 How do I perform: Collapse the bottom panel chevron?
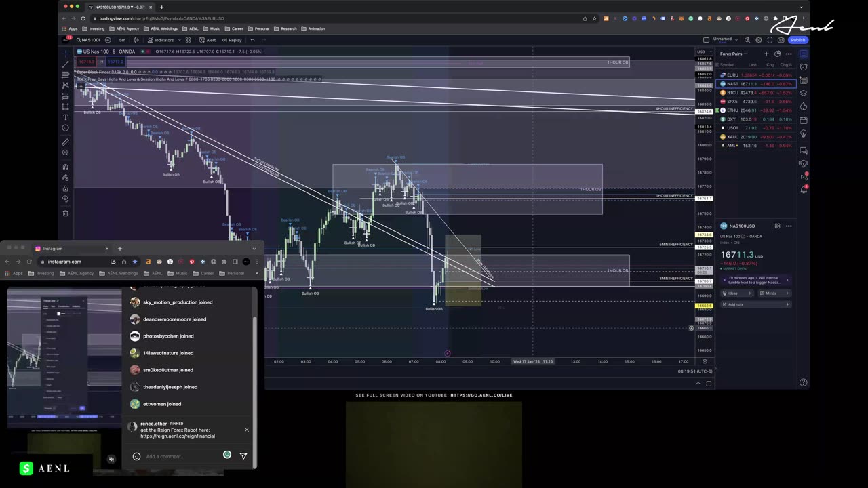(x=698, y=384)
